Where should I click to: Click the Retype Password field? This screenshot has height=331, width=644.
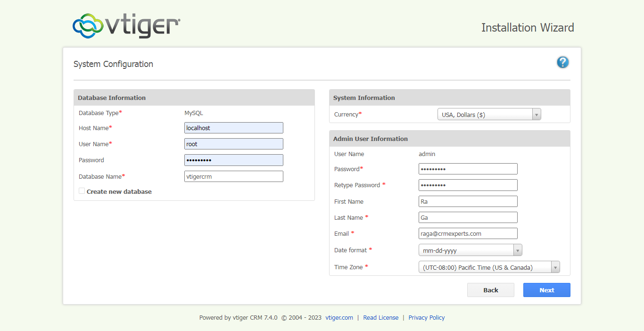pyautogui.click(x=468, y=185)
